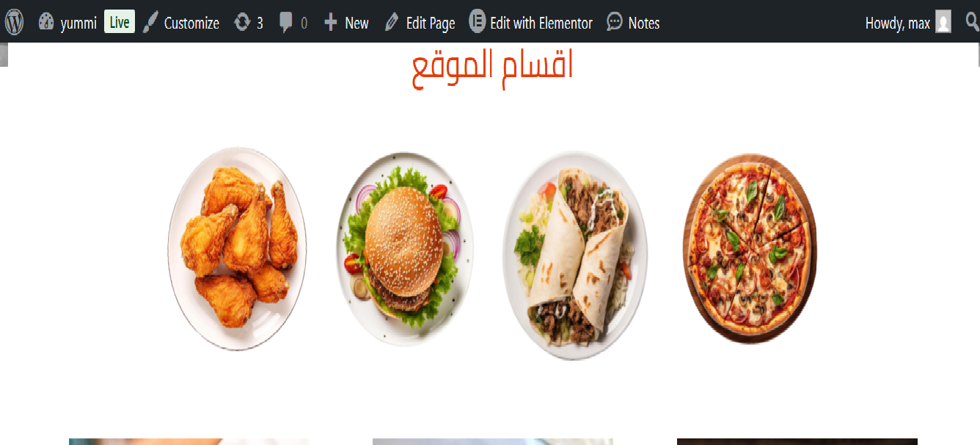This screenshot has width=980, height=445.
Task: Click the comments speech bubble icon
Action: pyautogui.click(x=286, y=23)
